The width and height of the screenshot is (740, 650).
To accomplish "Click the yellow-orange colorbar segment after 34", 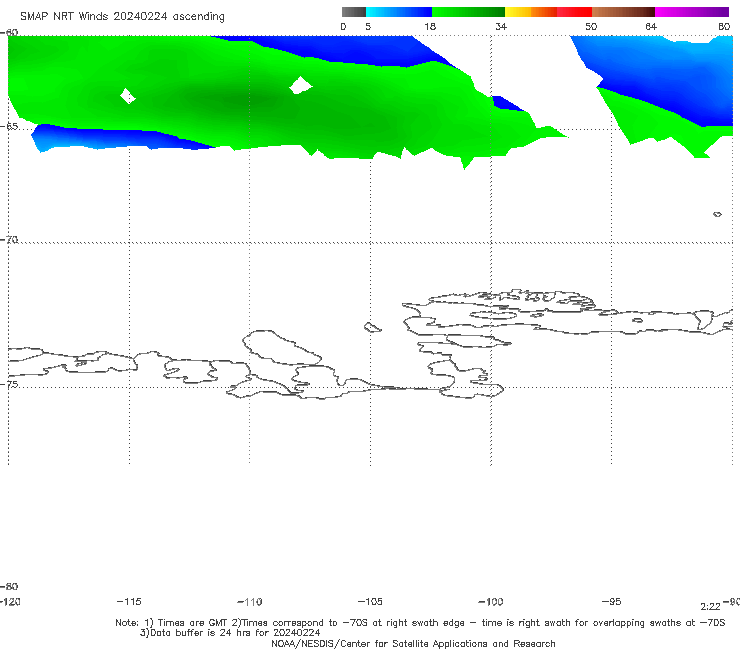I will coord(530,12).
